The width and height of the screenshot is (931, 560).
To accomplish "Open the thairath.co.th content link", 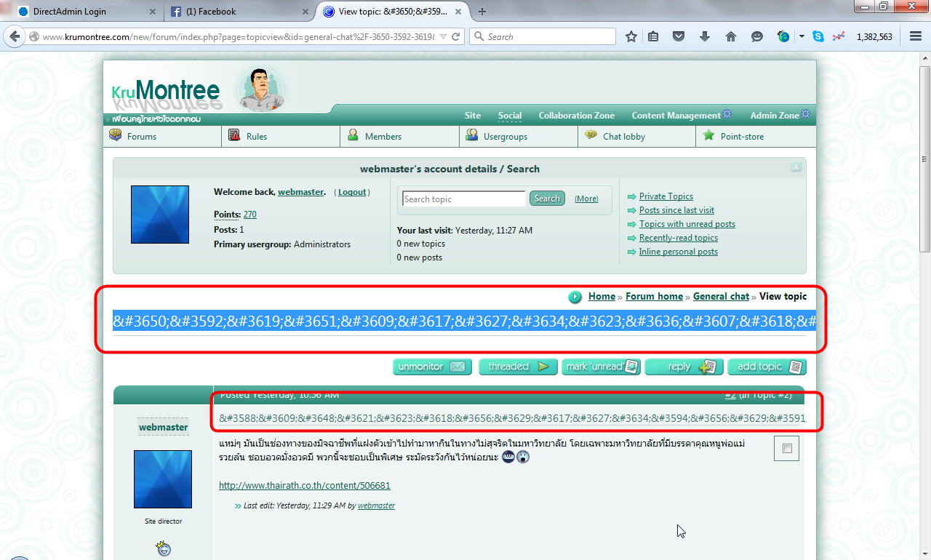I will [305, 485].
